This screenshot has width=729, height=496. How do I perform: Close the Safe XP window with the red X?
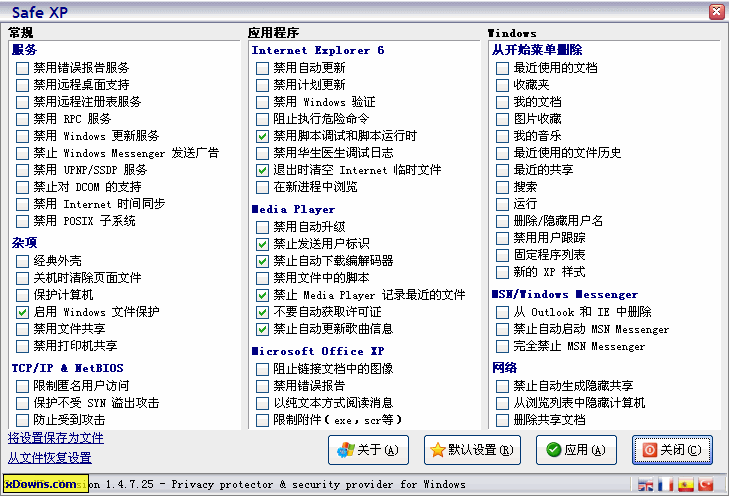click(x=716, y=12)
